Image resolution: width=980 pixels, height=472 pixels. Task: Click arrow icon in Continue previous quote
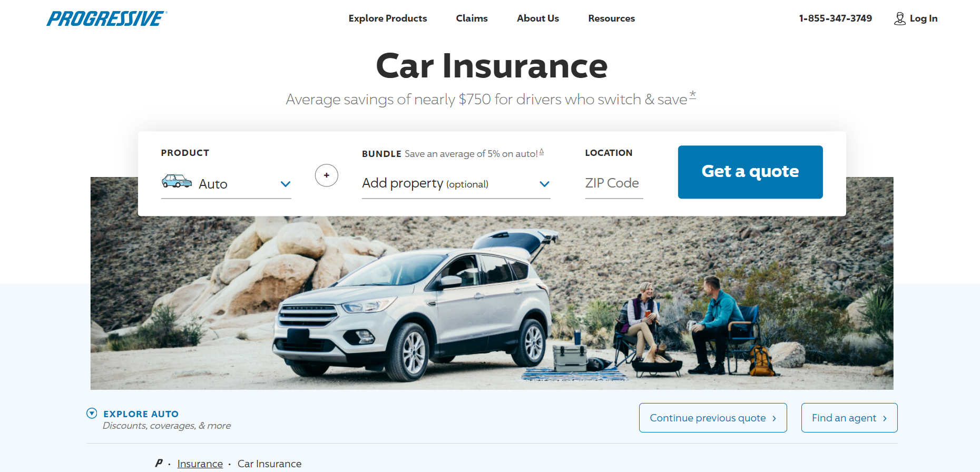(774, 418)
